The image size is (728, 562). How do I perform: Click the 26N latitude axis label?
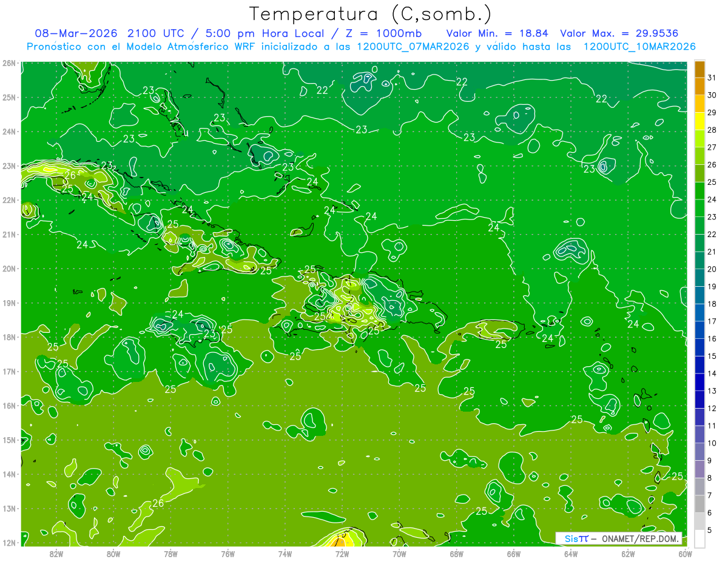8,63
